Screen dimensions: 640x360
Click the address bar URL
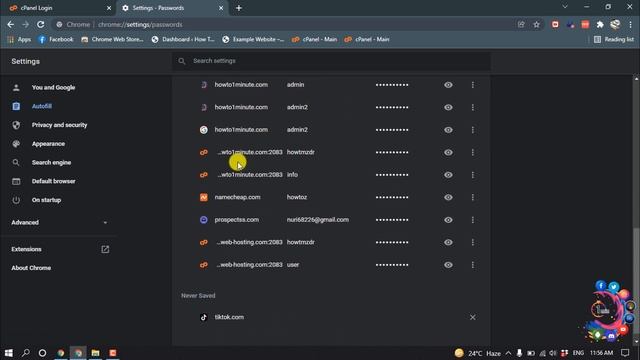[140, 24]
